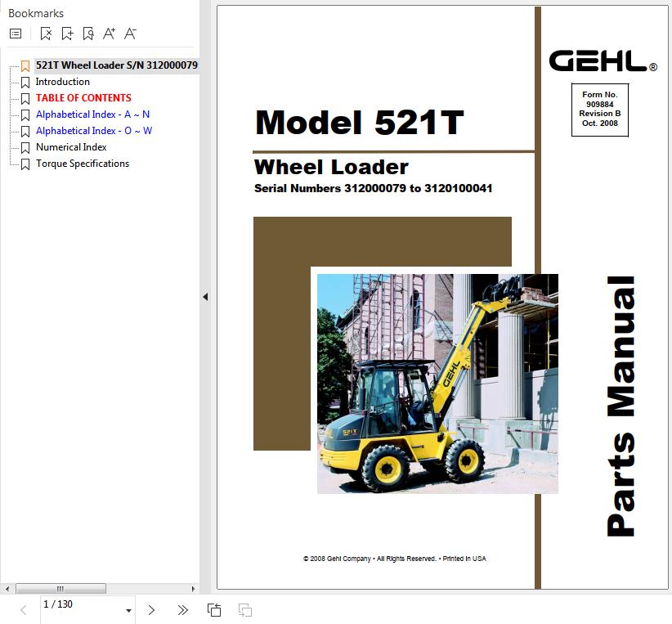Image resolution: width=672 pixels, height=624 pixels.
Task: Open the Numerical Index bookmark
Action: (71, 147)
